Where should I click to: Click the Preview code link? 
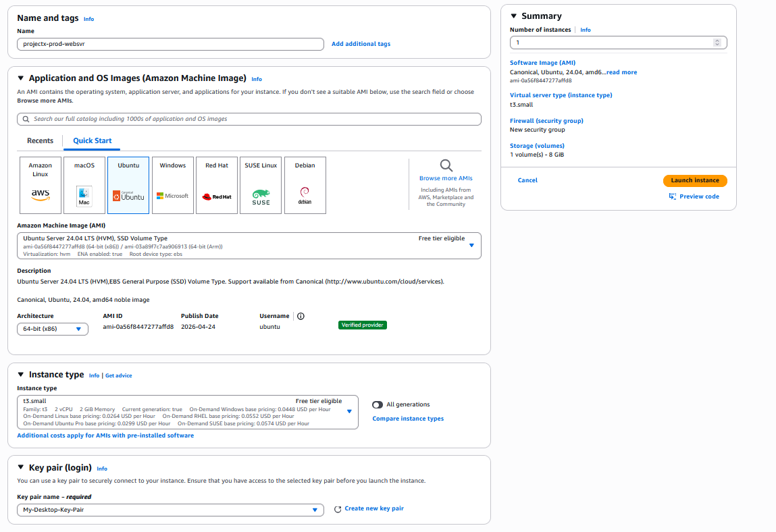699,196
